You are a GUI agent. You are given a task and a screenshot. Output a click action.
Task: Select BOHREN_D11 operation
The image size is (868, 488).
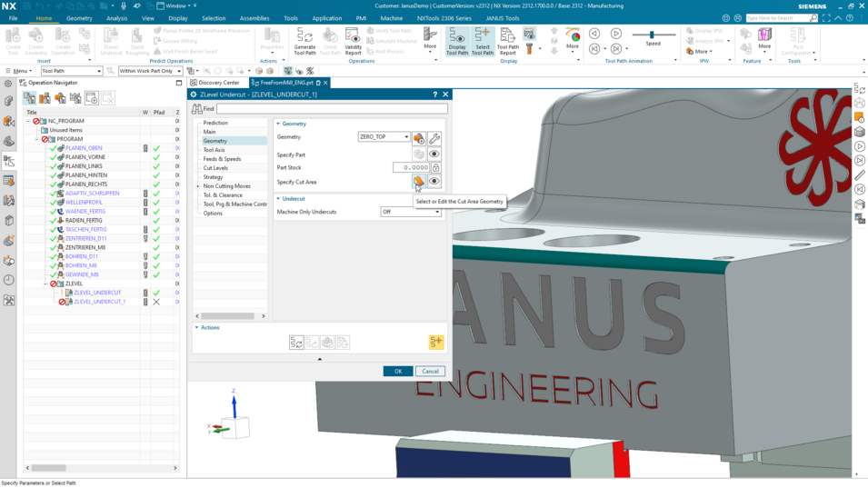pos(82,256)
